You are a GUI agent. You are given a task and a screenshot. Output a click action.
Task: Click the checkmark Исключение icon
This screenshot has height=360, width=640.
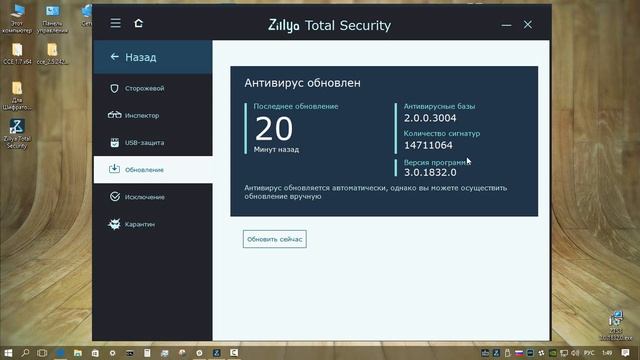[x=115, y=197]
